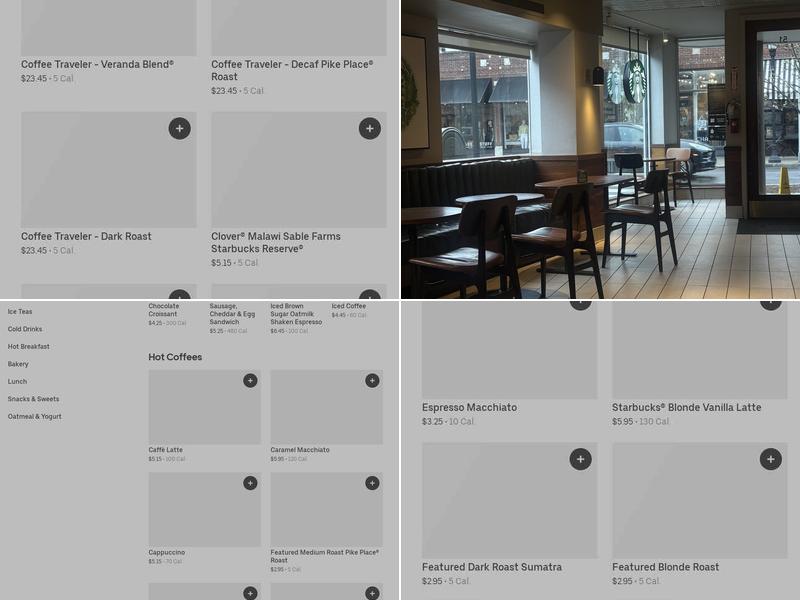Image resolution: width=800 pixels, height=600 pixels.
Task: Add Caffè Latte with plus button
Action: point(250,381)
